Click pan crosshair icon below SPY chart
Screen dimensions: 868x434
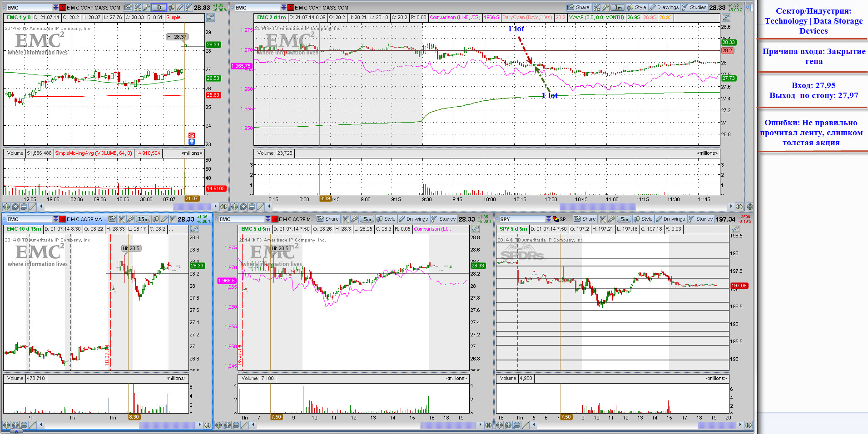pos(499,425)
